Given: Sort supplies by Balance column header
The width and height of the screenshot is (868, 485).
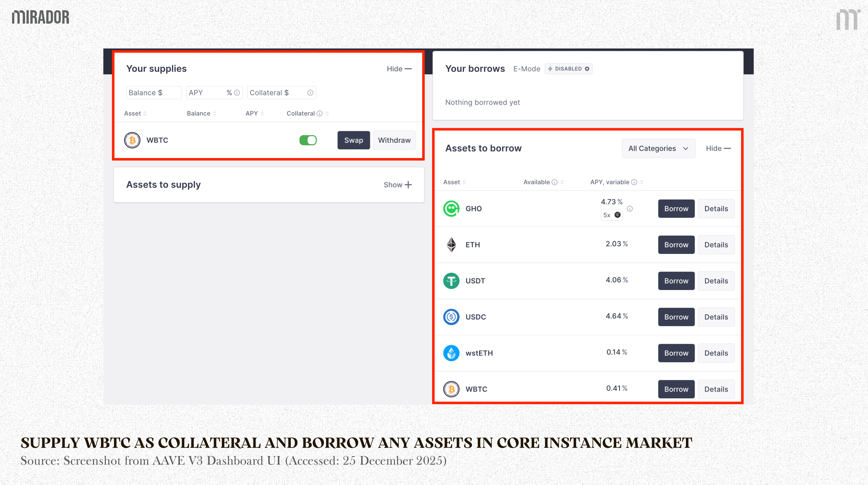Looking at the screenshot, I should pyautogui.click(x=199, y=114).
